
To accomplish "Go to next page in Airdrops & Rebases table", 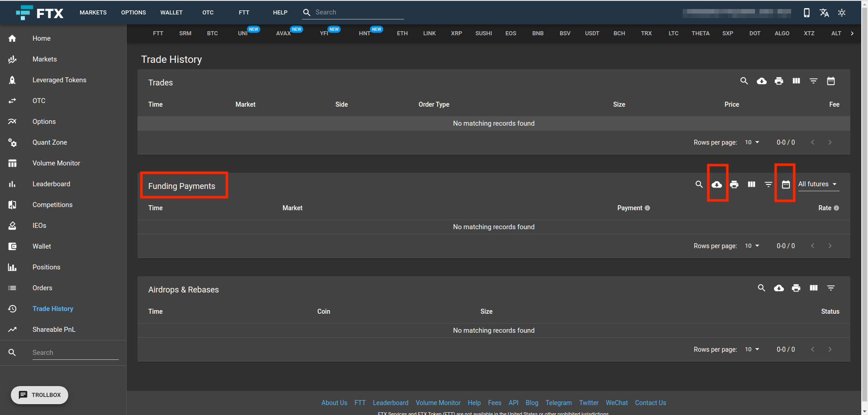I will [x=830, y=349].
